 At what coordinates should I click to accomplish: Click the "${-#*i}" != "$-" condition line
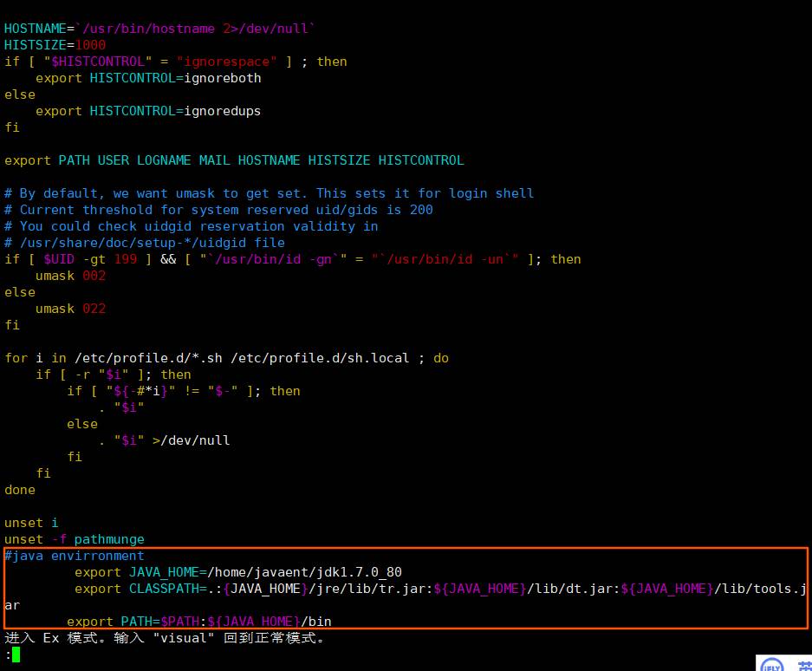tap(184, 391)
